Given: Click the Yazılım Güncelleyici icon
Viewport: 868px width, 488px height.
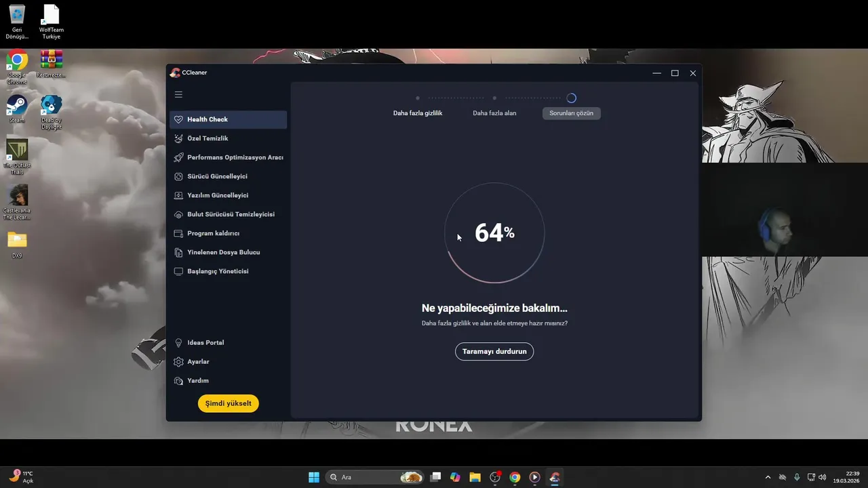Looking at the screenshot, I should point(178,195).
